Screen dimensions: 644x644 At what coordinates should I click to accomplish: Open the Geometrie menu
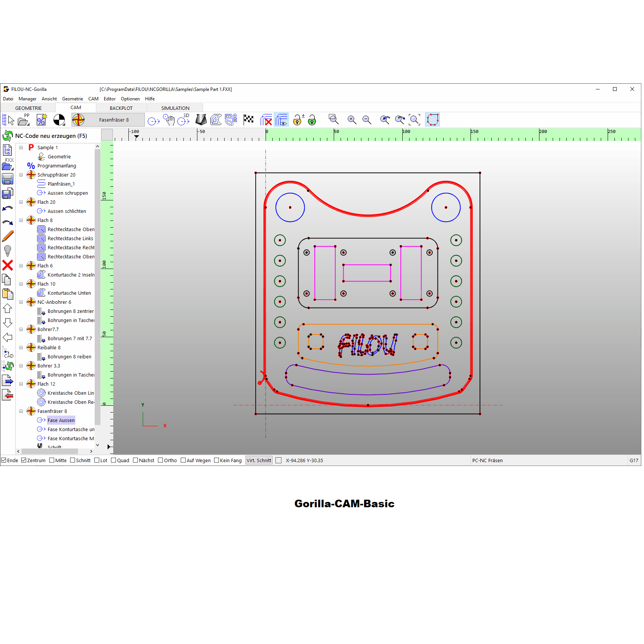pos(72,99)
